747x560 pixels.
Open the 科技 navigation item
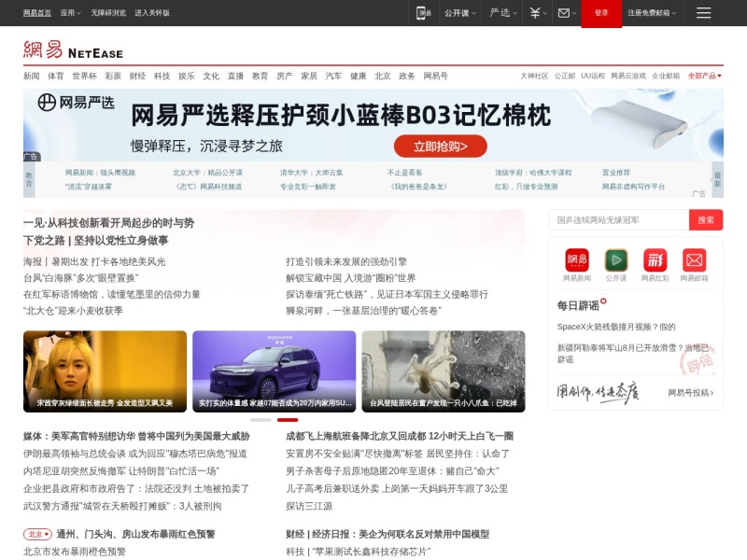[x=162, y=76]
